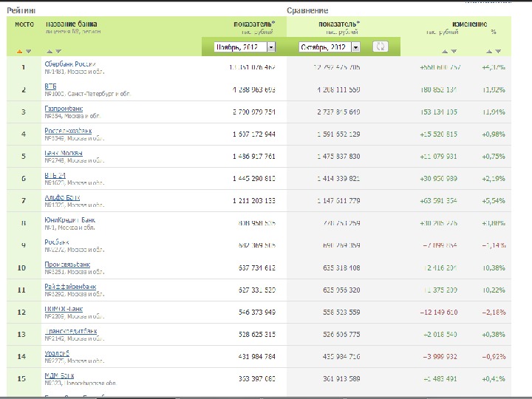The height and width of the screenshot is (399, 532).
Task: Select value 528 625 315 for Транскредитбанк
Action: [257, 335]
